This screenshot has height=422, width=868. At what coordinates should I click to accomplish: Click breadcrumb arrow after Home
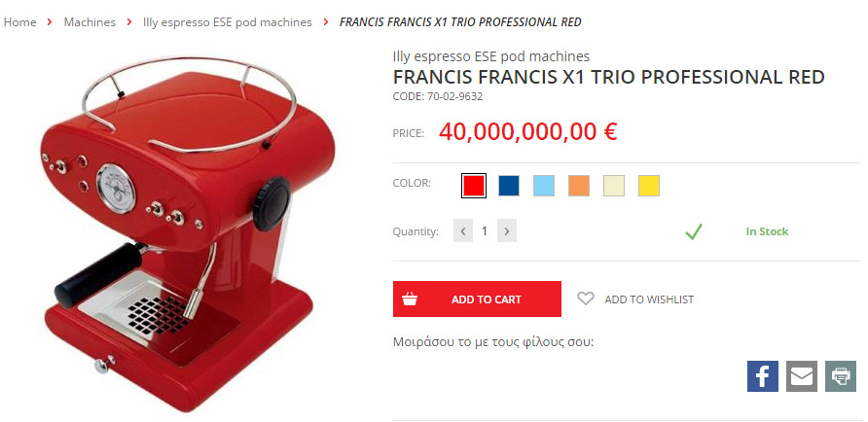[50, 22]
